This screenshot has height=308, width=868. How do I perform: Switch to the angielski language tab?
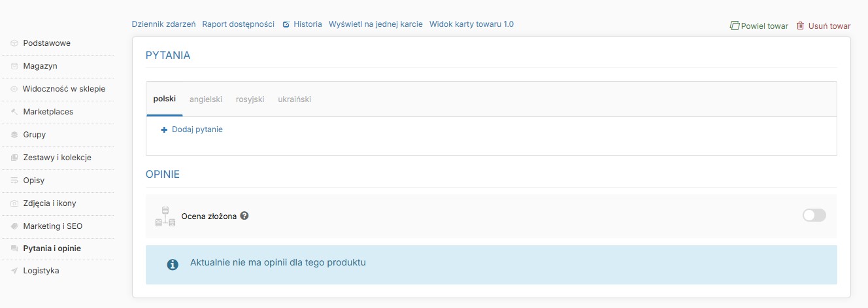pos(206,99)
